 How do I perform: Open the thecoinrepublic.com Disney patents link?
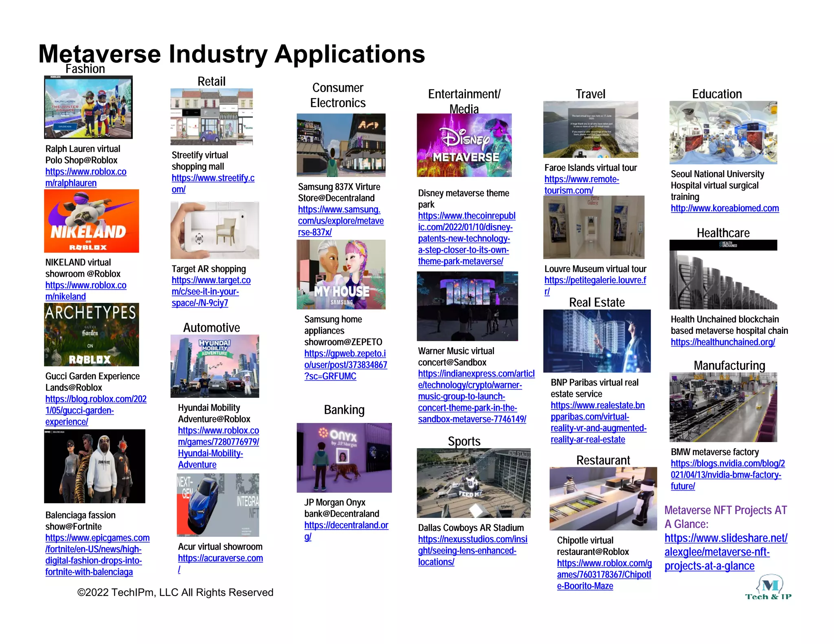(467, 238)
